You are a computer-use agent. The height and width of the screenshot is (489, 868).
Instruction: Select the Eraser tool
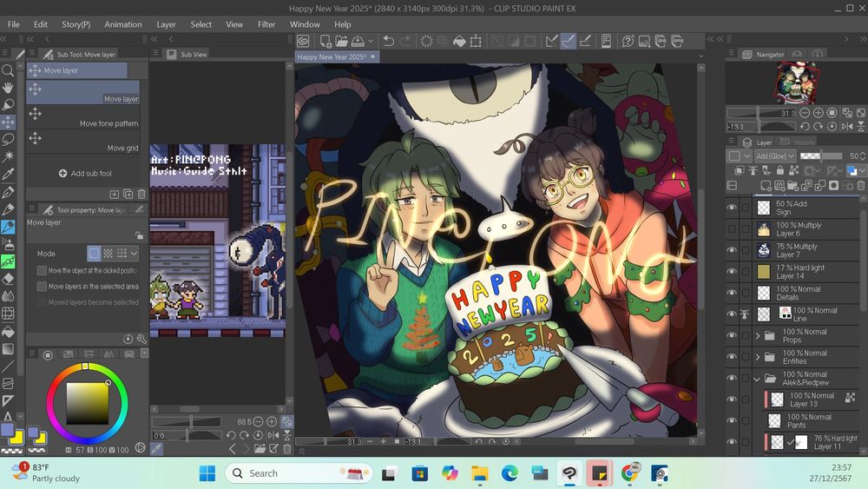[x=8, y=279]
